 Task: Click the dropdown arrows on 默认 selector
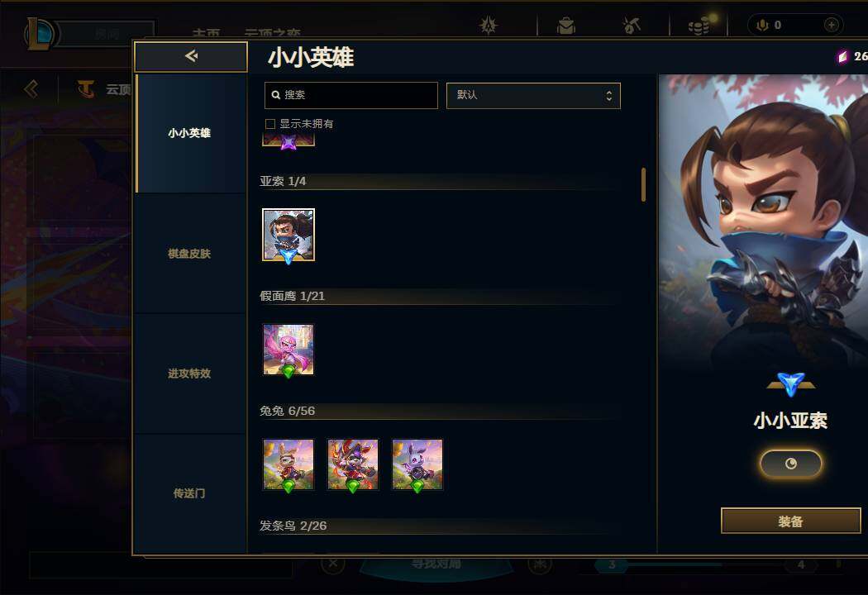coord(609,95)
